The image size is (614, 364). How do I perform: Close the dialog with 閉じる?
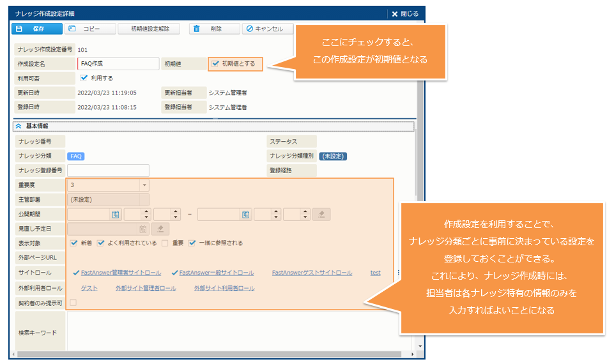coord(405,13)
